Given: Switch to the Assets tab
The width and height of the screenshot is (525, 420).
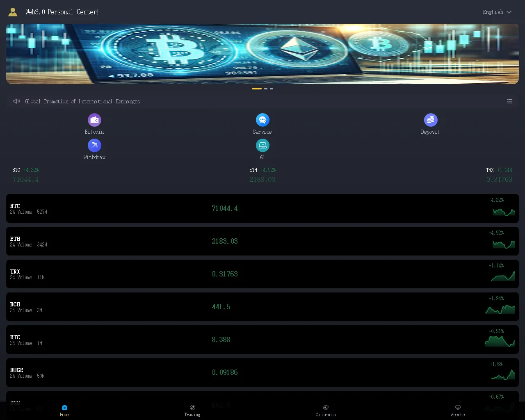Looking at the screenshot, I should [x=458, y=411].
